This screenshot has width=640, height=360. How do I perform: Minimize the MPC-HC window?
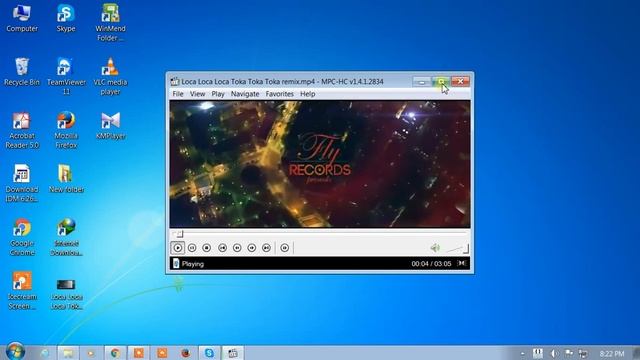(x=422, y=81)
